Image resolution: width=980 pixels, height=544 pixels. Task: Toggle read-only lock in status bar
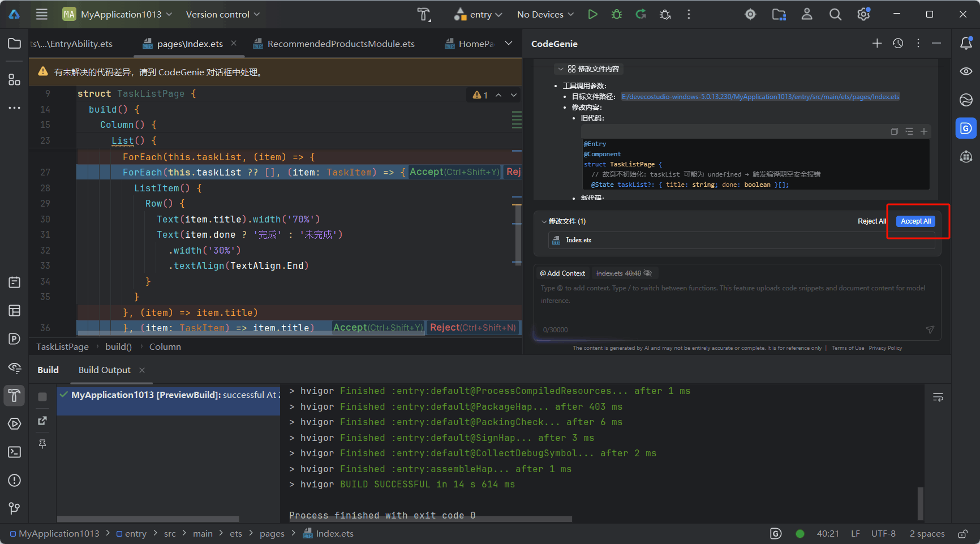click(x=962, y=534)
